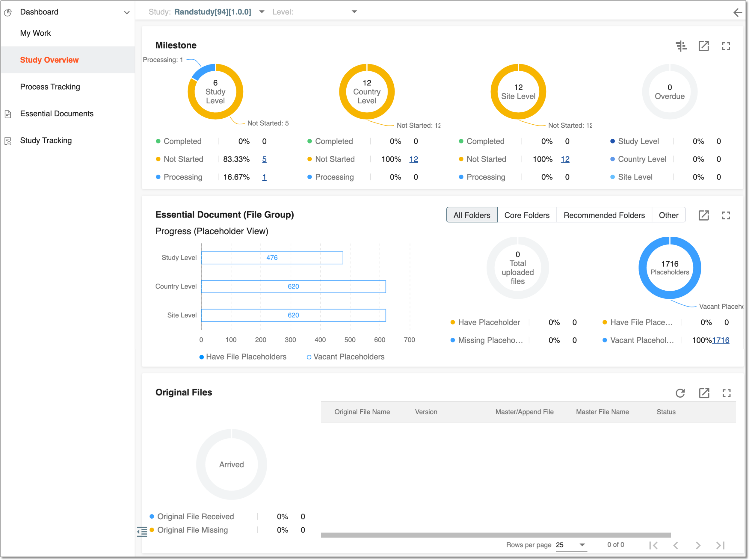Click Site Level milestone donut chart
The width and height of the screenshot is (749, 560).
coord(518,91)
